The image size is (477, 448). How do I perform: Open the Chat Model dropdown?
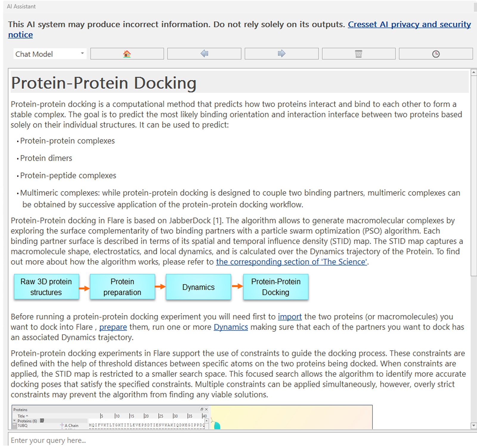coord(50,54)
